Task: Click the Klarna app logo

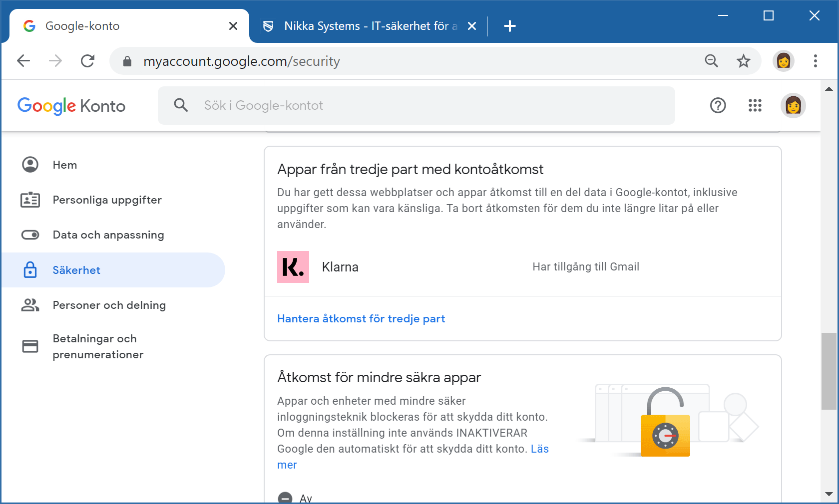Action: [293, 267]
